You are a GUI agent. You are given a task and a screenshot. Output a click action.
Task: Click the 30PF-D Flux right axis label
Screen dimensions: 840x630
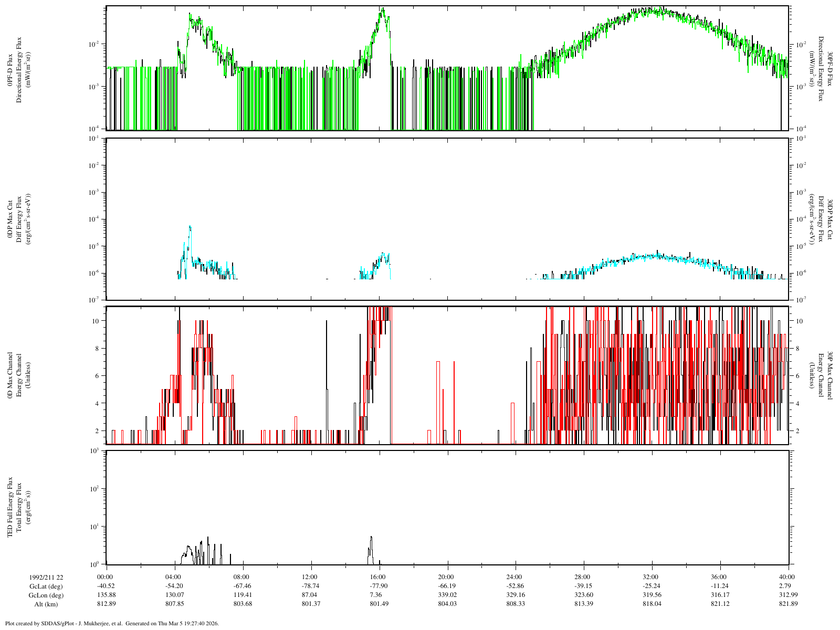pyautogui.click(x=829, y=69)
